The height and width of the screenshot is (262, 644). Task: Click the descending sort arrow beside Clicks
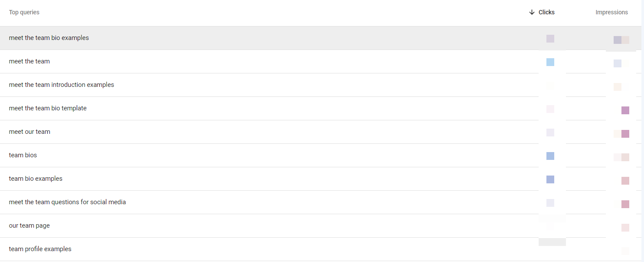pyautogui.click(x=532, y=12)
